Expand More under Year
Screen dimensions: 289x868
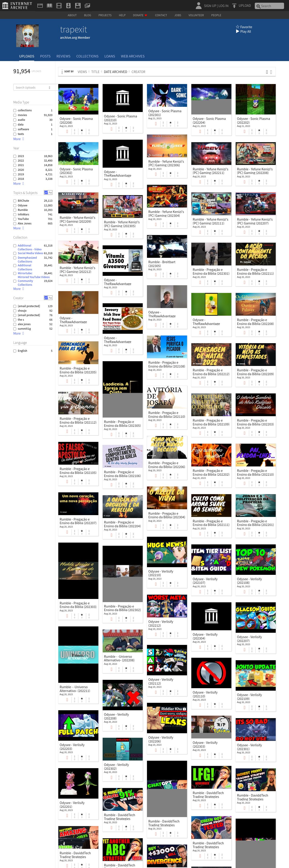coord(18,184)
